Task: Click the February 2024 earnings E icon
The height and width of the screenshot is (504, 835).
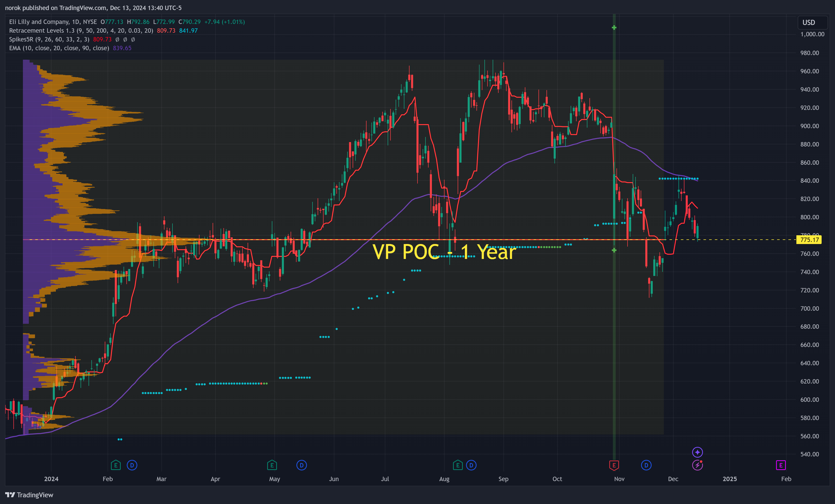Action: tap(116, 465)
